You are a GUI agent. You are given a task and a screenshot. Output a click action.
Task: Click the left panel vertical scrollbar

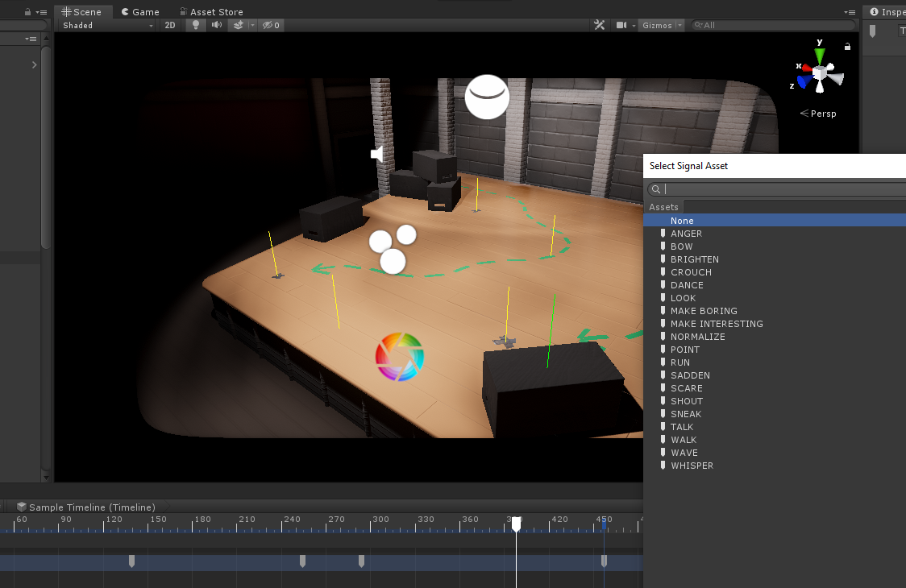click(x=46, y=147)
